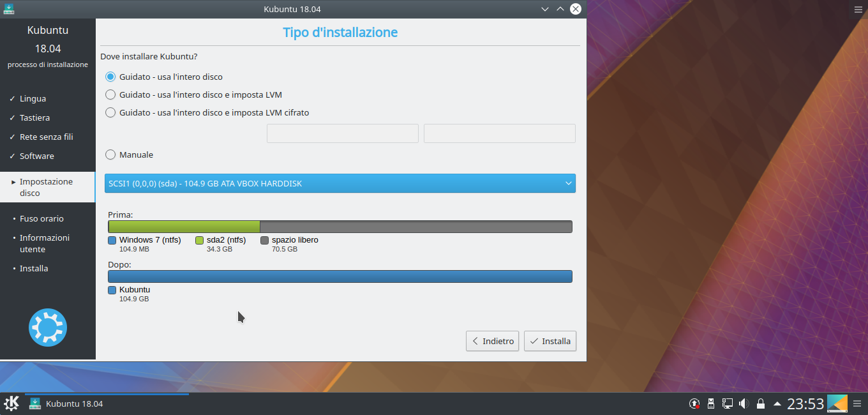The height and width of the screenshot is (415, 868).
Task: Click the show desktop panel icon
Action: click(x=837, y=404)
